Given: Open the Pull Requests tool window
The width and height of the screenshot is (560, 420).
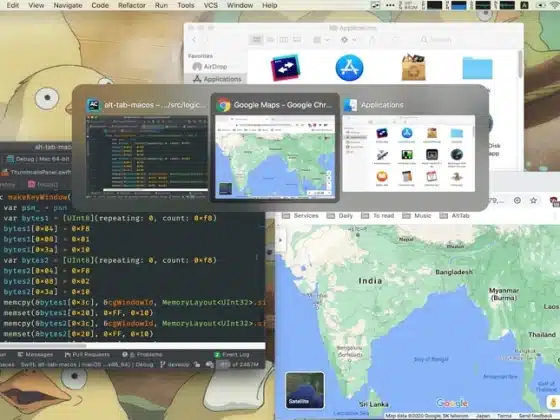Looking at the screenshot, I should point(87,354).
